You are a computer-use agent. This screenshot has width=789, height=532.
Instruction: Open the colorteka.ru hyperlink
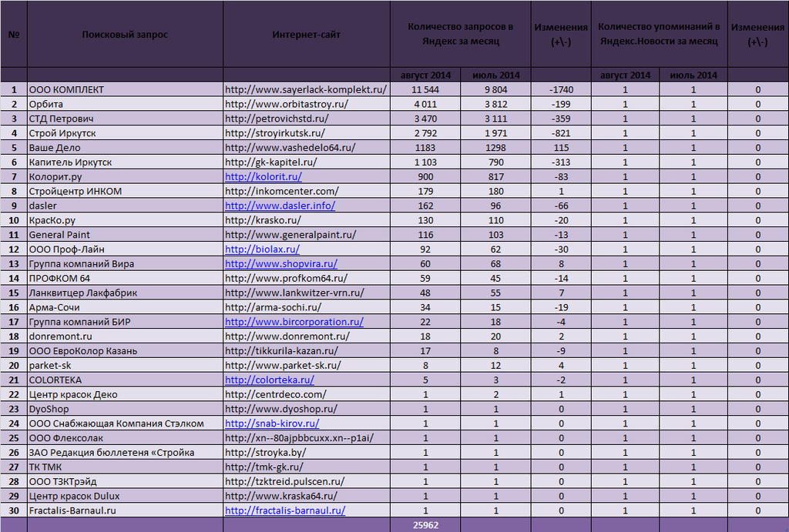pos(269,380)
